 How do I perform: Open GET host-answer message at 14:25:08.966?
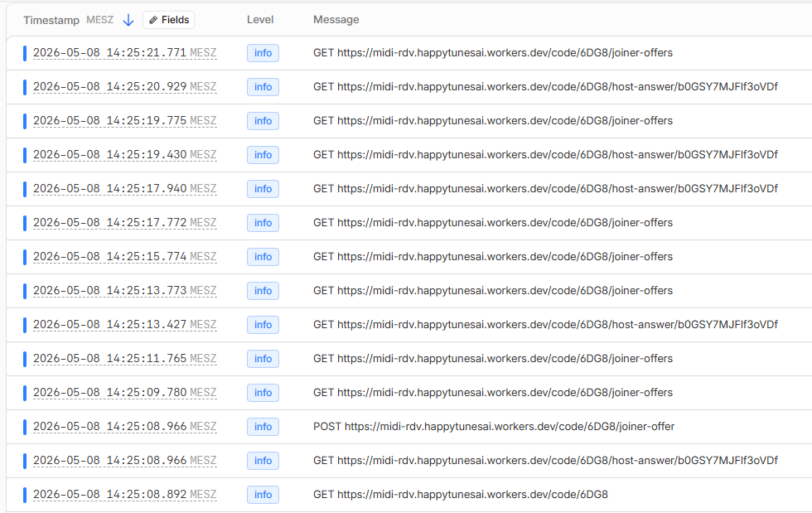(x=545, y=461)
